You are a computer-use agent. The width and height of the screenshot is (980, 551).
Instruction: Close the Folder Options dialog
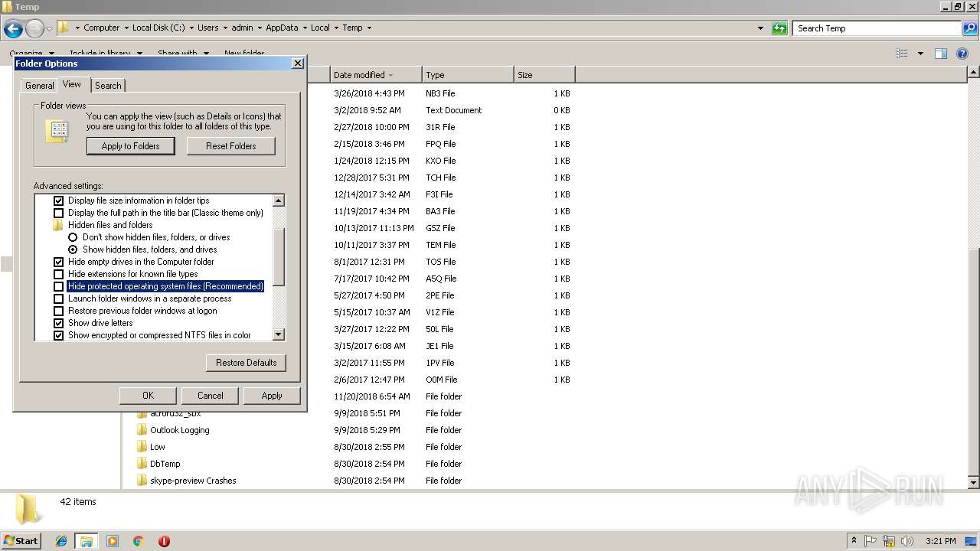297,64
